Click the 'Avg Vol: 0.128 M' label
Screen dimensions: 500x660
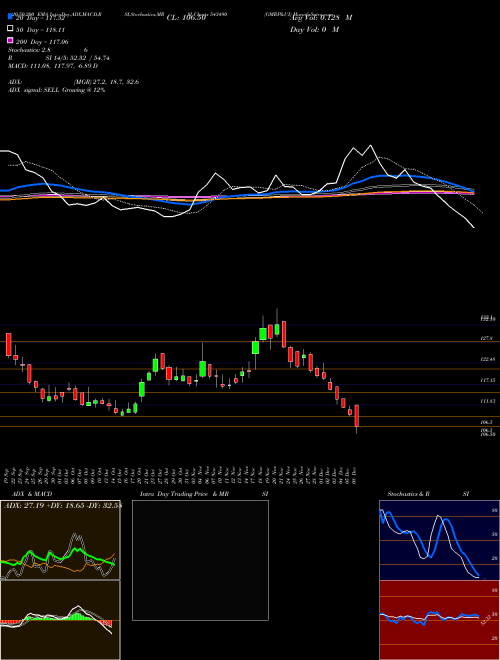point(321,18)
